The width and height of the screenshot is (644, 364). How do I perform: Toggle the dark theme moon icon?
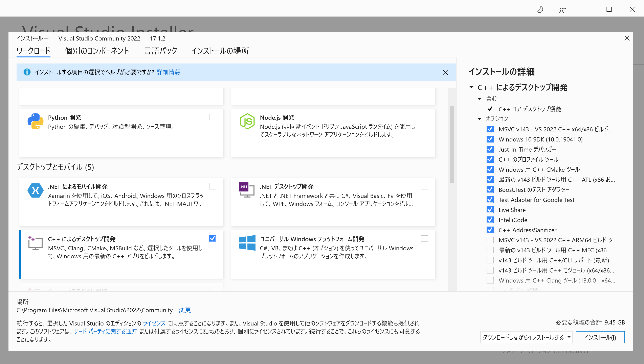540,9
